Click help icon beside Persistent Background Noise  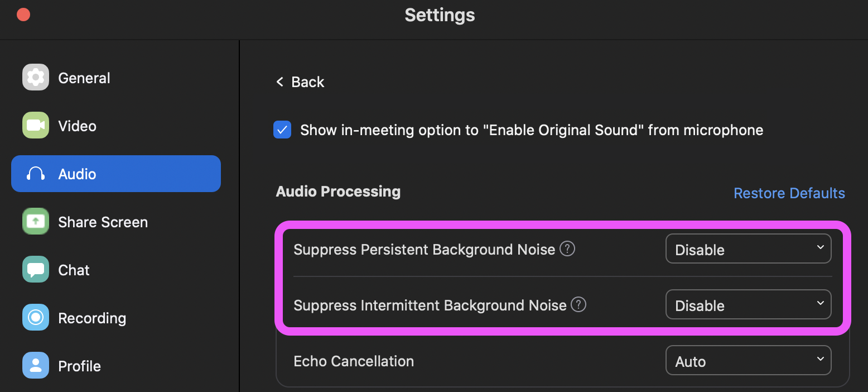567,248
